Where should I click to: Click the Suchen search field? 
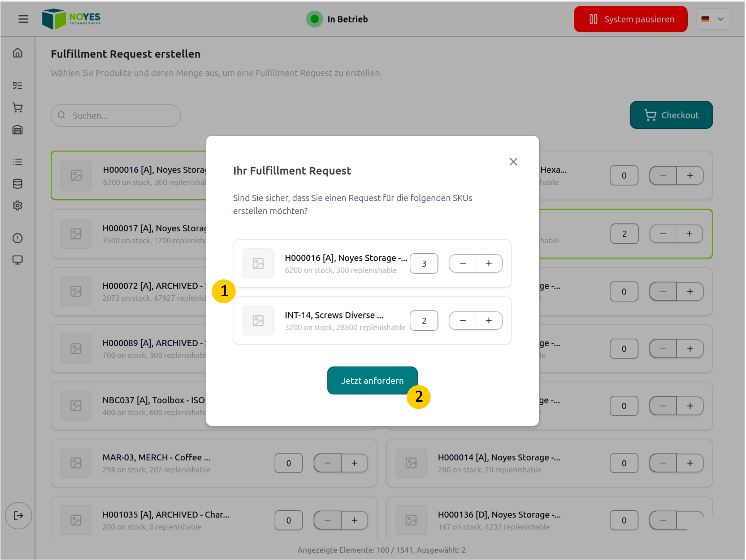[116, 115]
